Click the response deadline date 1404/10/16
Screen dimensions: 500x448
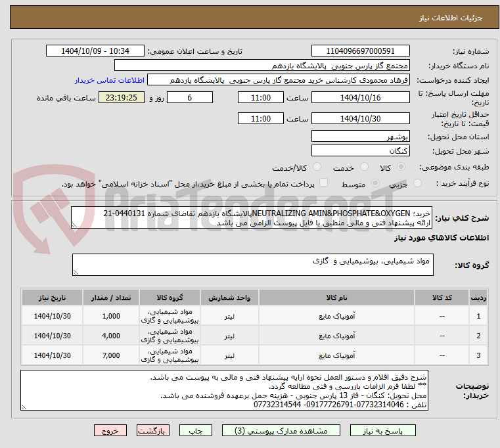pos(360,97)
